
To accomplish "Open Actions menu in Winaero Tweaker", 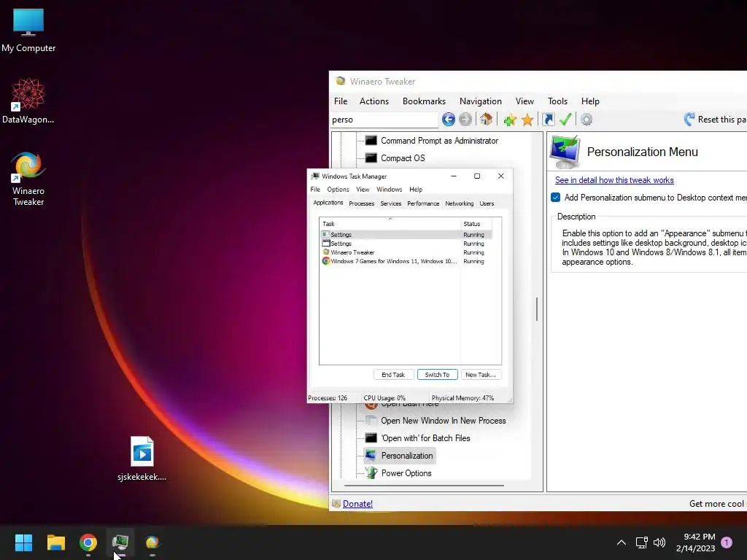I will pos(374,101).
